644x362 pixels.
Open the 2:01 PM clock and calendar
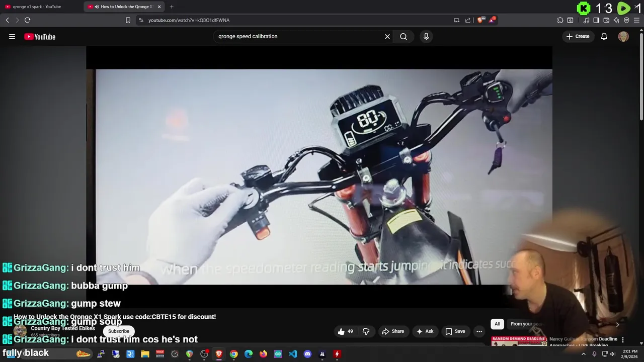[x=630, y=354]
